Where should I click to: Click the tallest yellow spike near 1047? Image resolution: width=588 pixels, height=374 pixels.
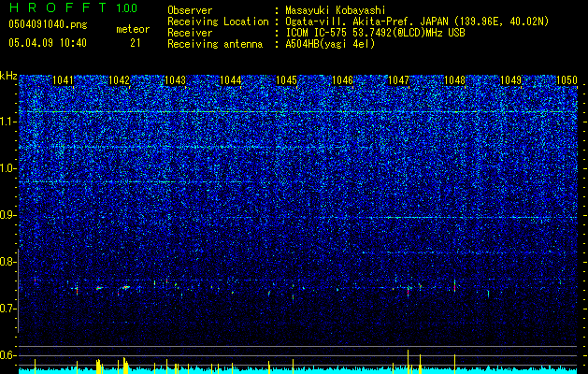[408, 362]
